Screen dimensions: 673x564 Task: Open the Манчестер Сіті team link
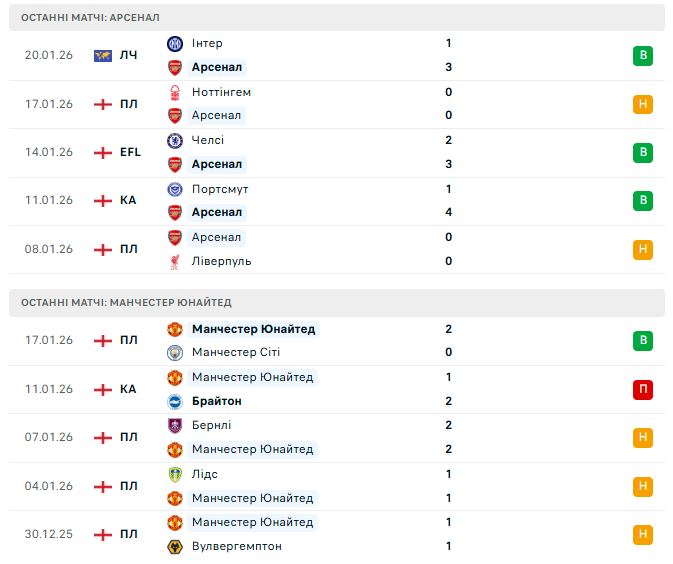point(236,353)
